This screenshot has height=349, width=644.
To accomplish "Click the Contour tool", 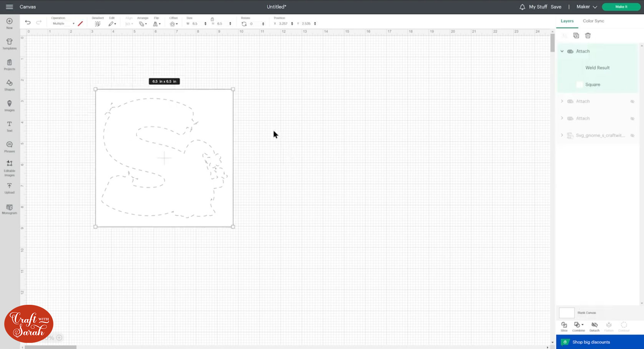I will (624, 327).
